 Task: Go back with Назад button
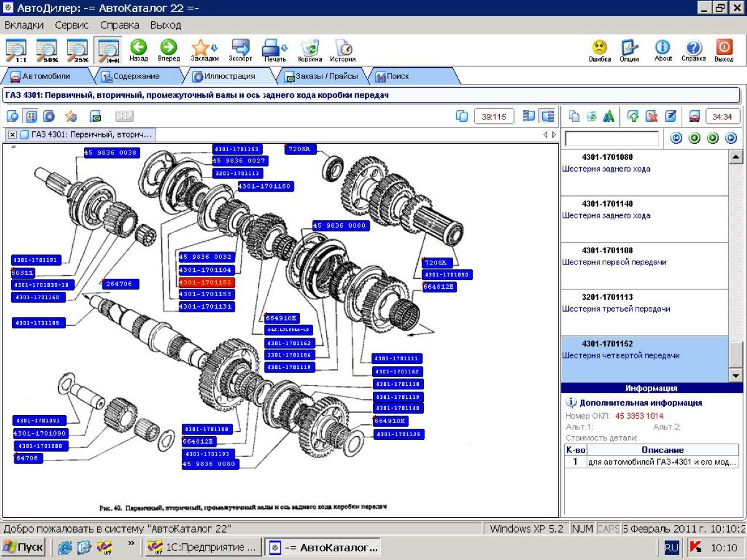[x=138, y=50]
